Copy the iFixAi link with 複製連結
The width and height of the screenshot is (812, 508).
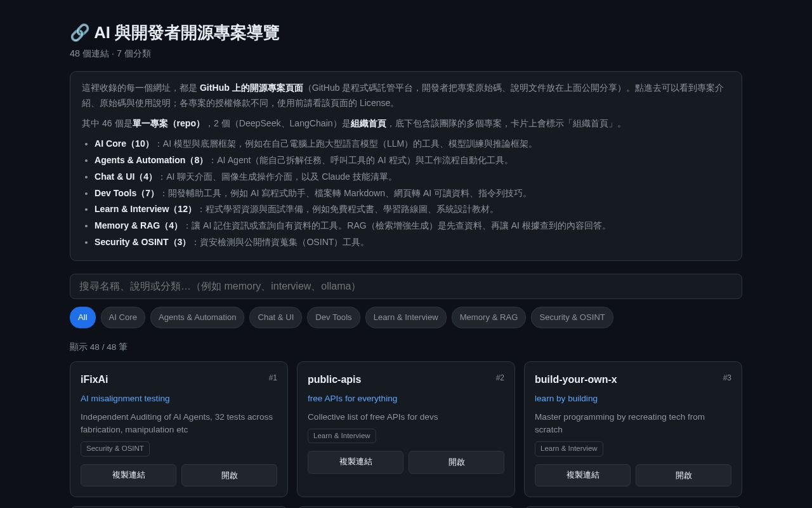tap(128, 475)
